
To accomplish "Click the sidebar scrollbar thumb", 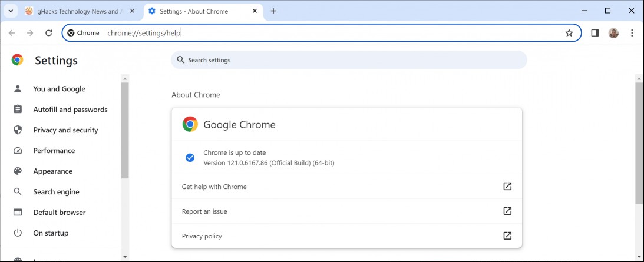I will click(126, 130).
